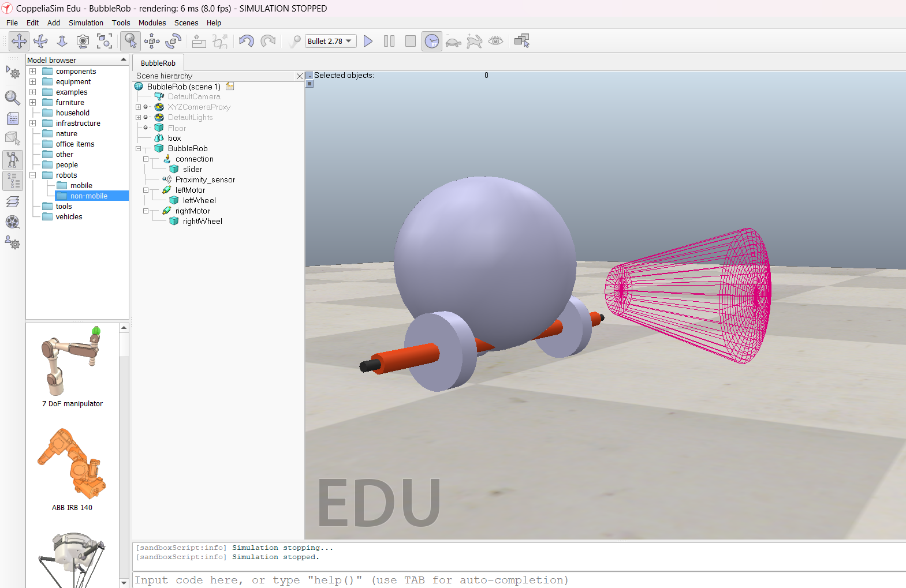
Task: Select Proximity_sensor in the scene hierarchy
Action: [205, 180]
